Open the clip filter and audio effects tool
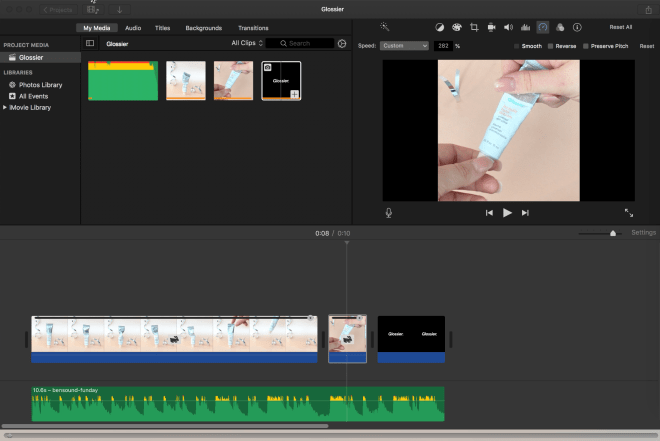Image resolution: width=660 pixels, height=441 pixels. click(560, 27)
